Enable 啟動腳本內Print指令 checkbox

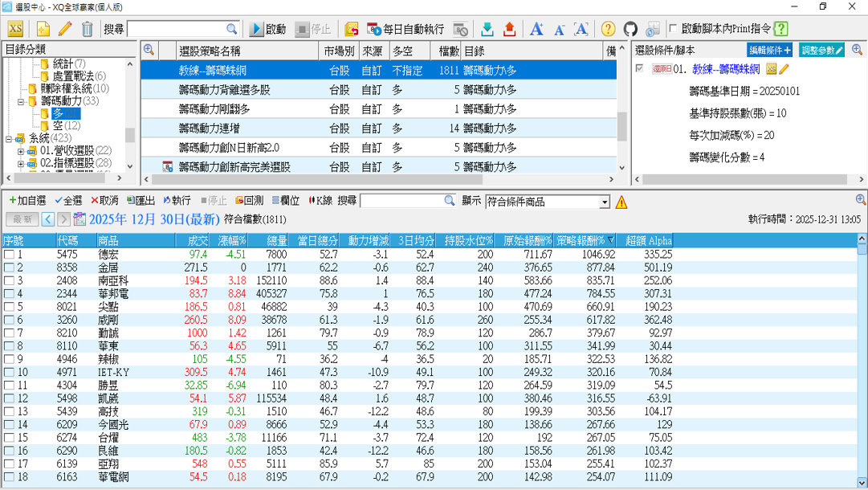pyautogui.click(x=672, y=29)
